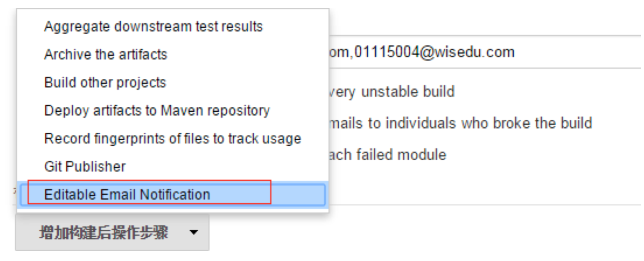Choose Deploy artifacts to Maven repository
Viewport: 644px width, 261px height.
[172, 110]
